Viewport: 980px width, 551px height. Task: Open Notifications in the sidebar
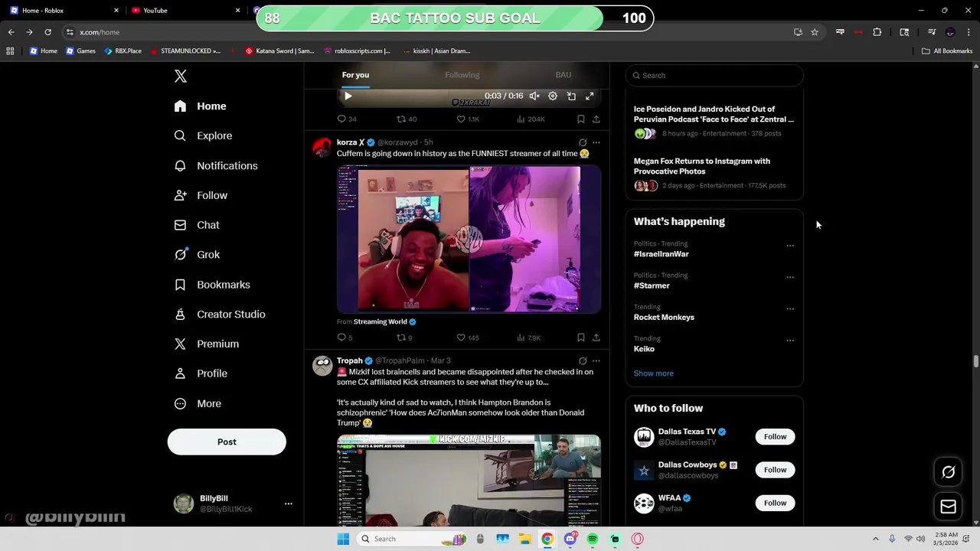coord(216,165)
